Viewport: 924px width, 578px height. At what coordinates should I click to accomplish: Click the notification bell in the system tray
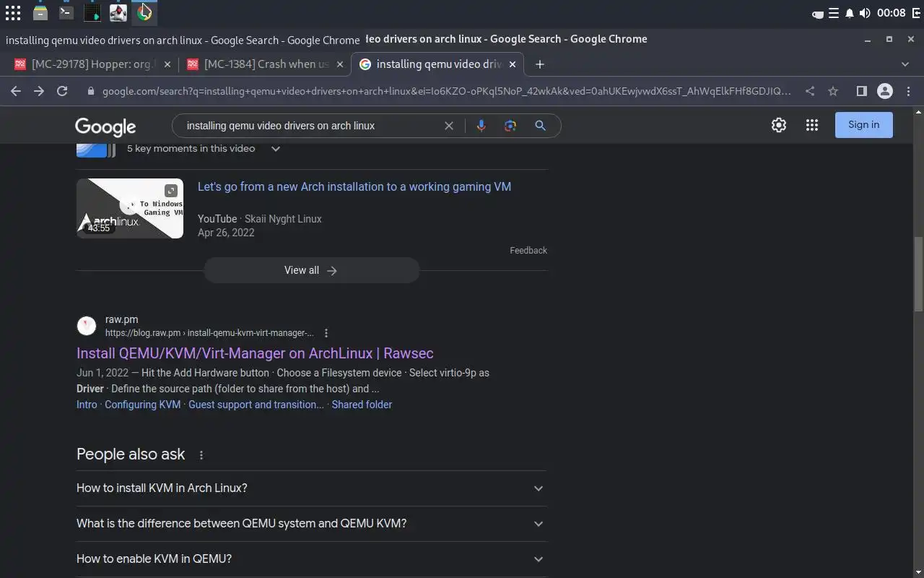click(x=849, y=13)
